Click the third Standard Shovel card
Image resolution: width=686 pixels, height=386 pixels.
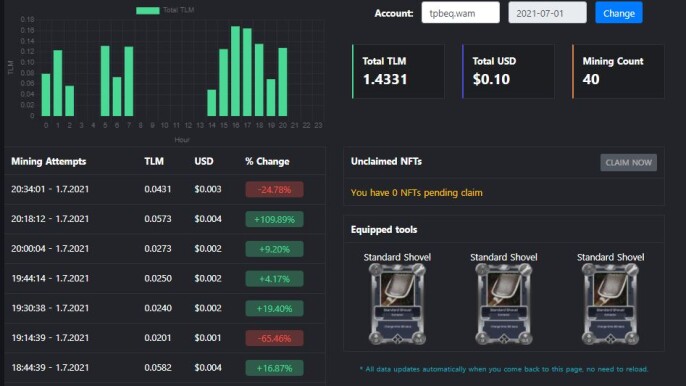(x=610, y=304)
